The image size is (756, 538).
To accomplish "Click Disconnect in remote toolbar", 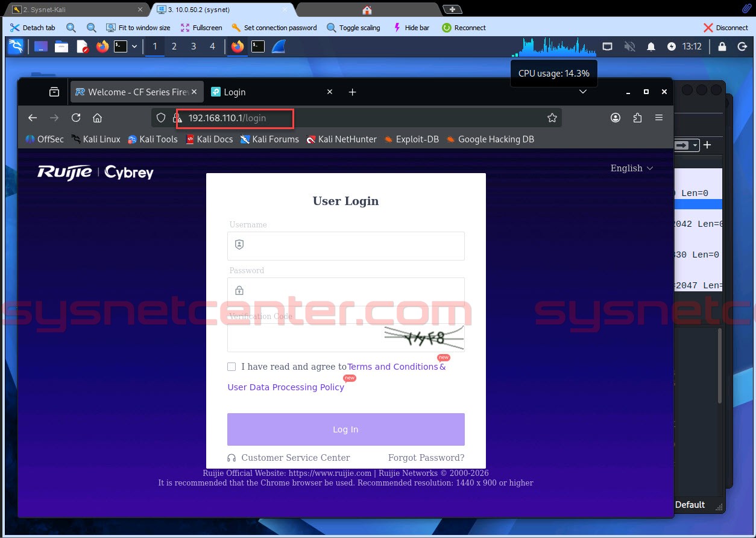I will coord(725,28).
